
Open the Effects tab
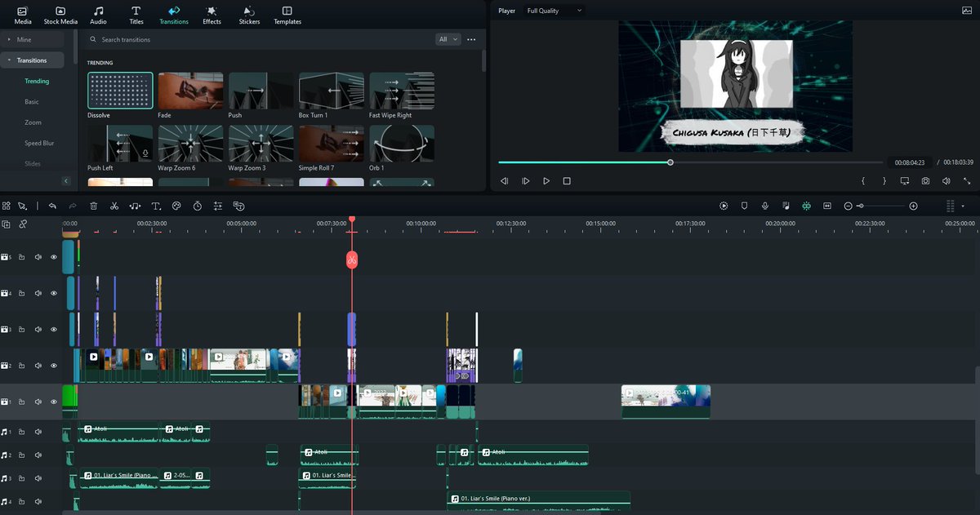pos(212,15)
